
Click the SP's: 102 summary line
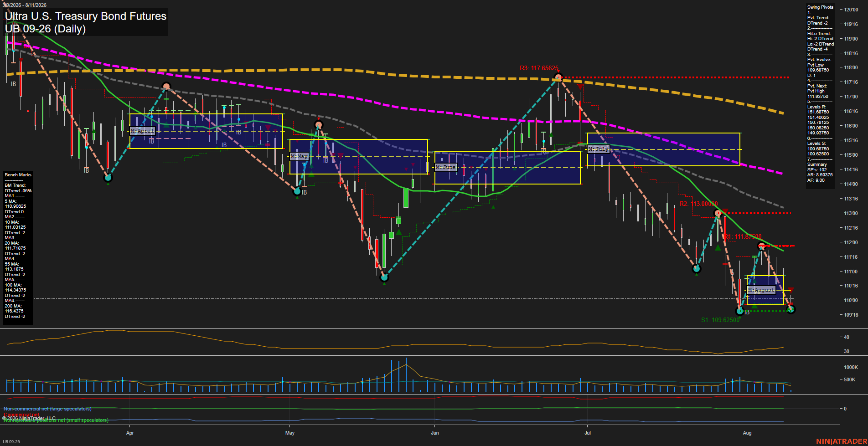pos(817,170)
